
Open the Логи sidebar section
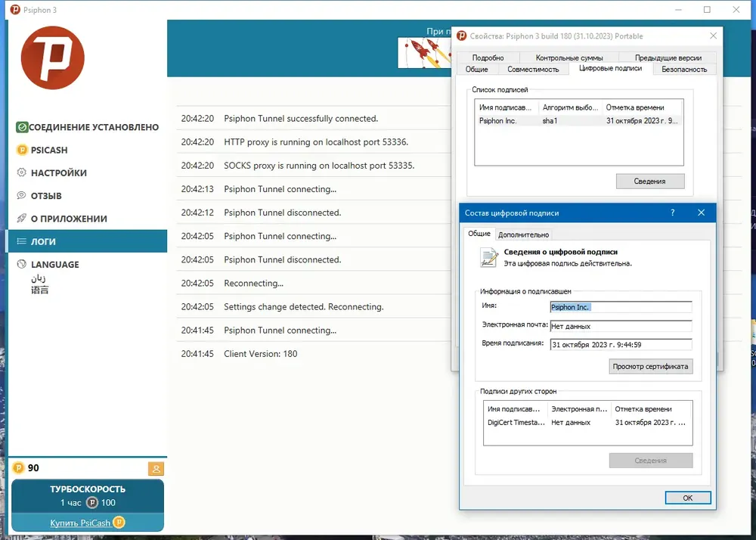pyautogui.click(x=88, y=241)
